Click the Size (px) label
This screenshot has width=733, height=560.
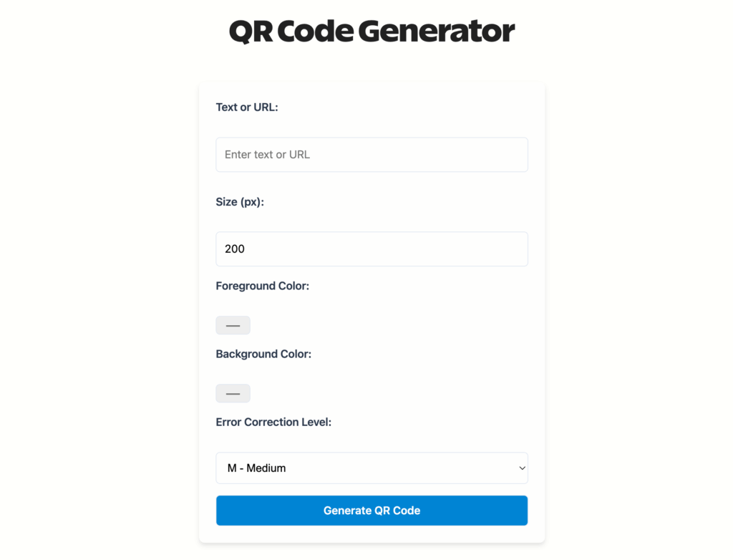239,201
